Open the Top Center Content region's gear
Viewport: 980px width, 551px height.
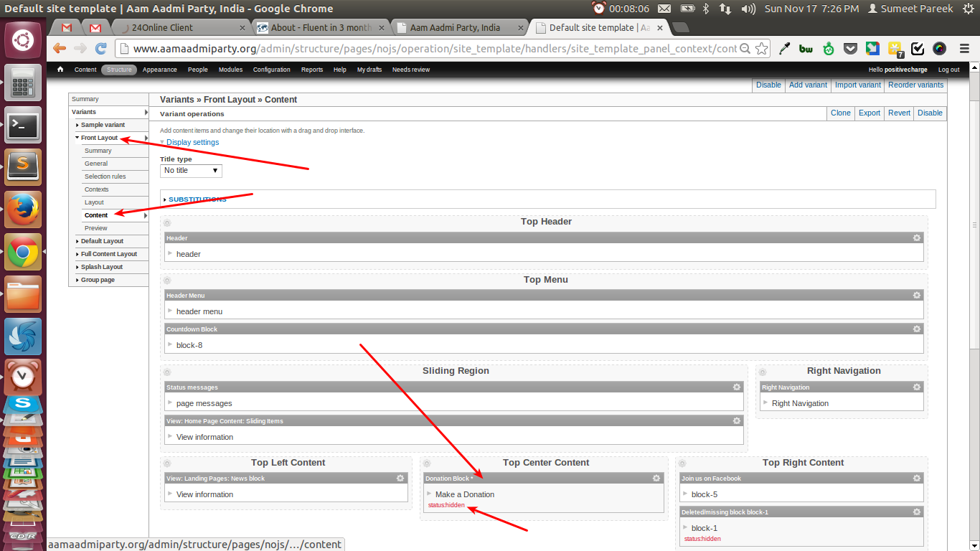[427, 463]
